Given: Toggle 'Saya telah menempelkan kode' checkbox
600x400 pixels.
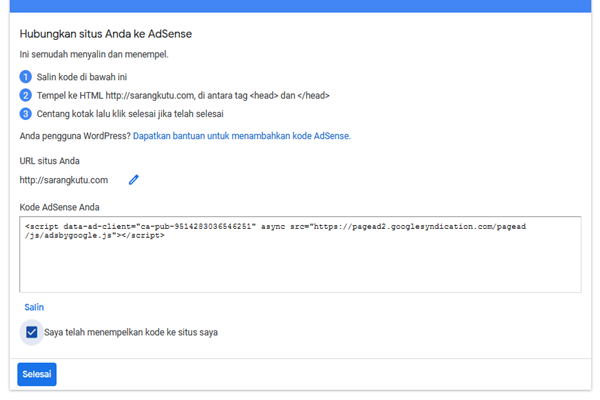Looking at the screenshot, I should click(32, 332).
